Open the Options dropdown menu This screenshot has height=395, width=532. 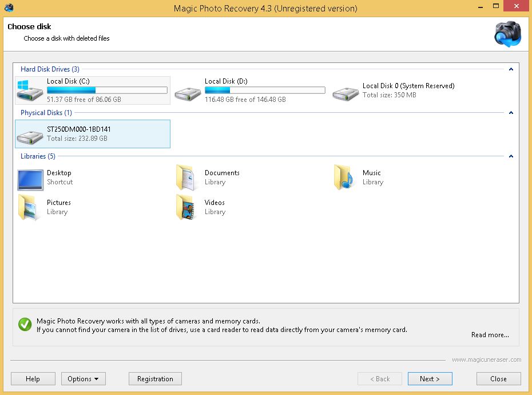pos(83,379)
